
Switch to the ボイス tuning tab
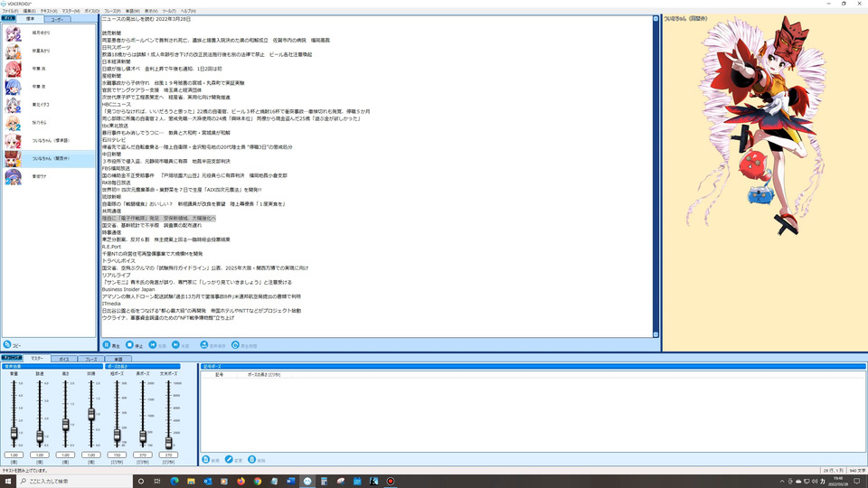63,359
